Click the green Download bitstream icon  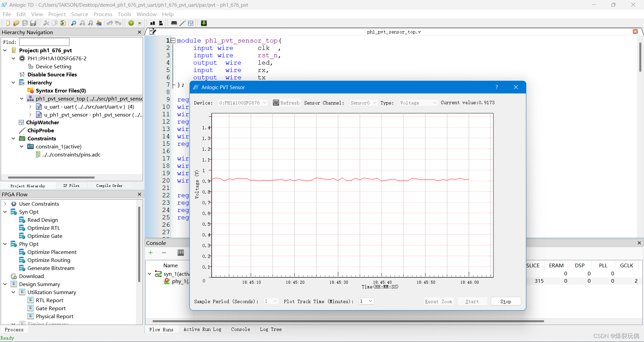click(x=204, y=23)
